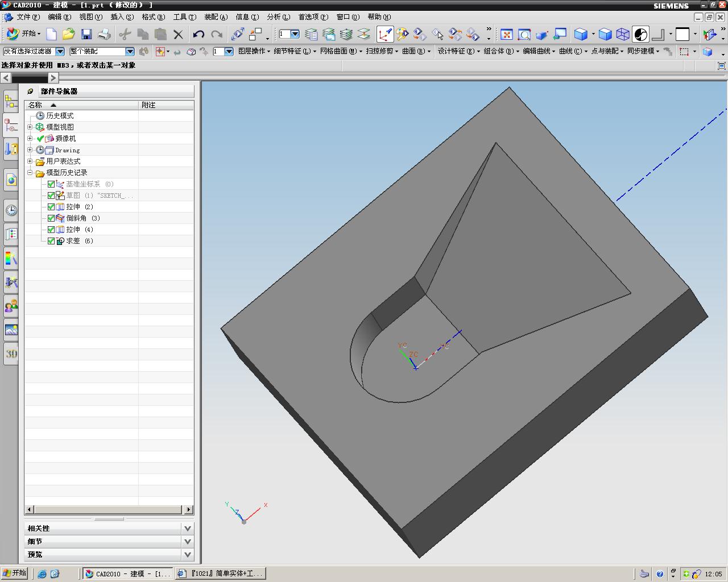Click the Print icon

[104, 35]
